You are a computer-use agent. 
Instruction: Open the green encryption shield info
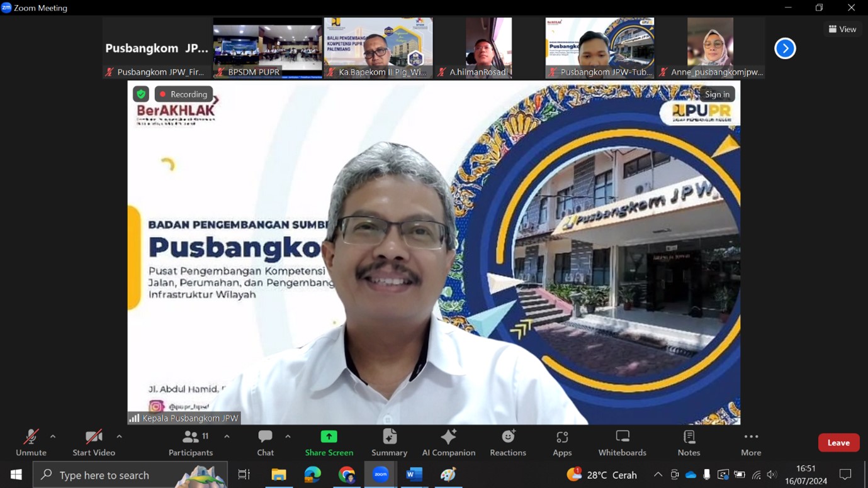[141, 94]
